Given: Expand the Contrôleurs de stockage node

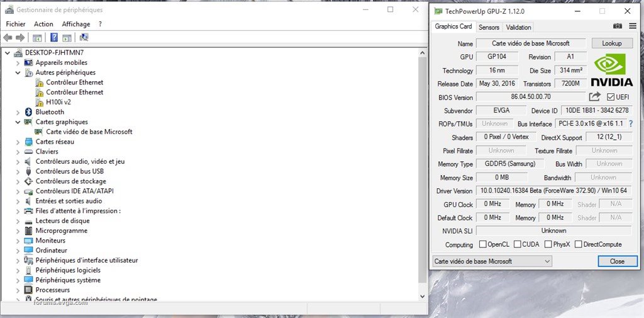Looking at the screenshot, I should [x=18, y=181].
